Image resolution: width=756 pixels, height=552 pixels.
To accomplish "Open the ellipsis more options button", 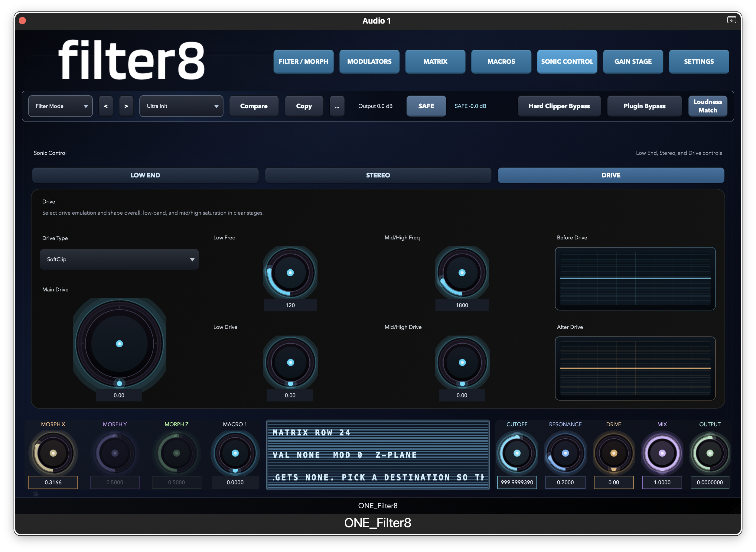I will (x=337, y=106).
